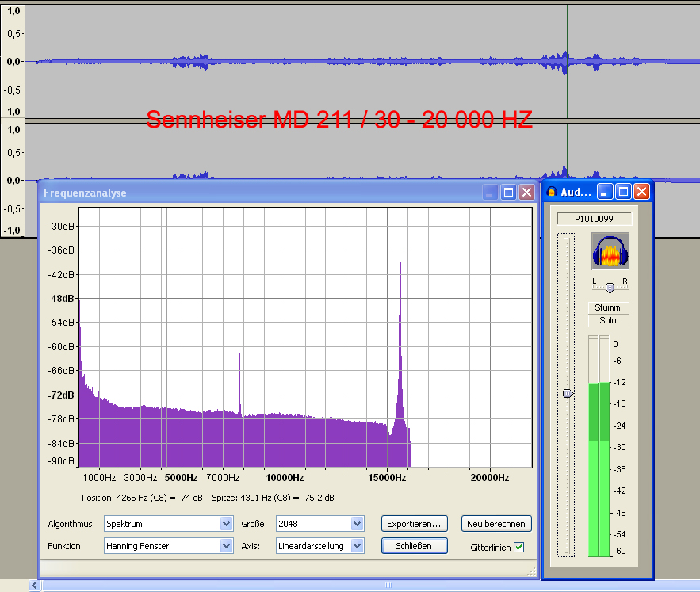Toggle the Gitterlinien checkbox
Screen dimensions: 700x592
(x=519, y=547)
